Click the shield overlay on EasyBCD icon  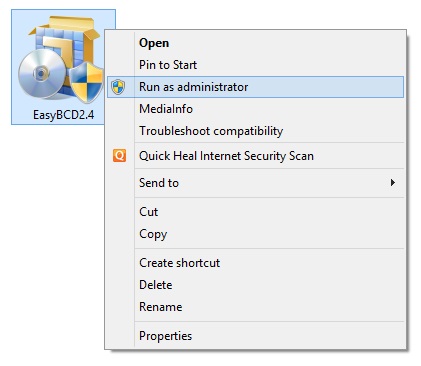coord(86,82)
